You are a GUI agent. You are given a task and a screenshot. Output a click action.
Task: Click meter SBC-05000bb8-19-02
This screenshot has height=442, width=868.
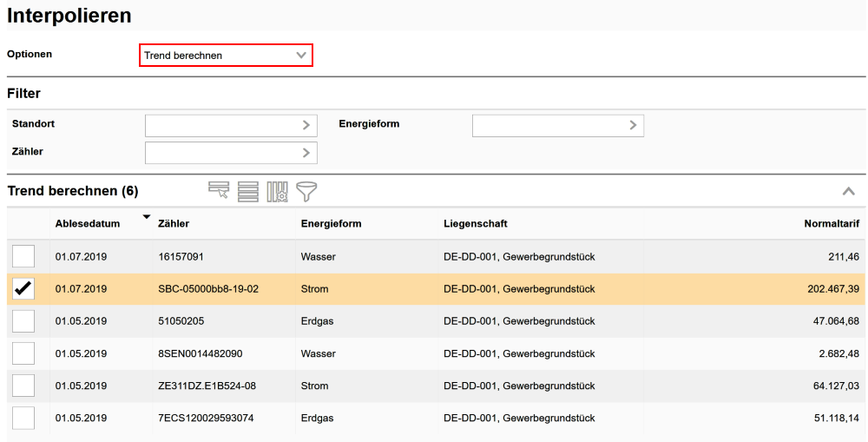pos(208,289)
